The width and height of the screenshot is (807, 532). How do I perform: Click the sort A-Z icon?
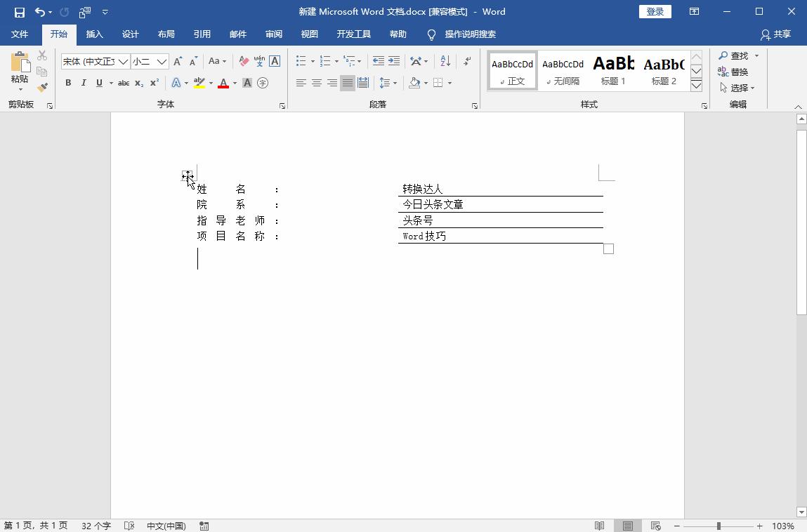(x=445, y=62)
